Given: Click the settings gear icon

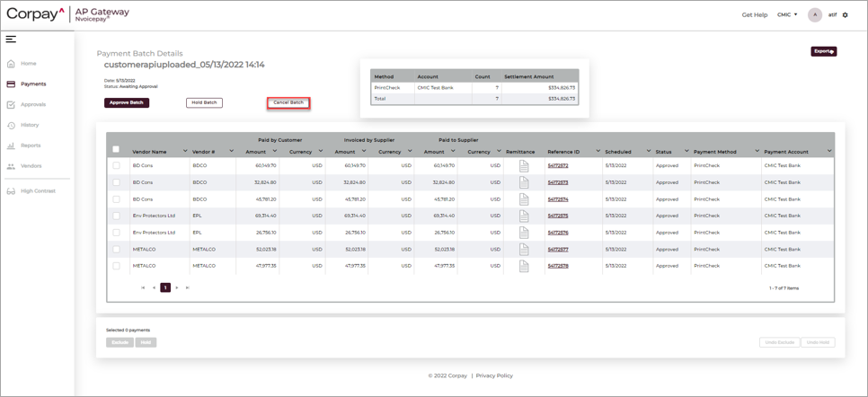Looking at the screenshot, I should point(846,15).
